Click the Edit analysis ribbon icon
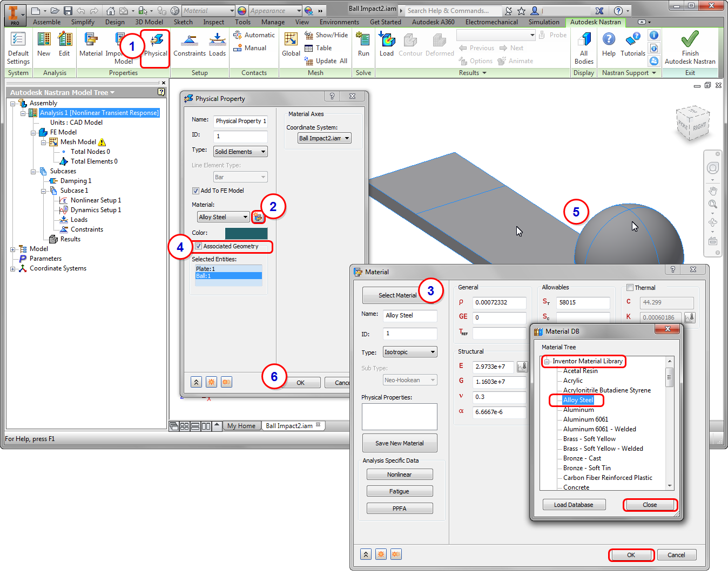The height and width of the screenshot is (576, 728). tap(64, 44)
